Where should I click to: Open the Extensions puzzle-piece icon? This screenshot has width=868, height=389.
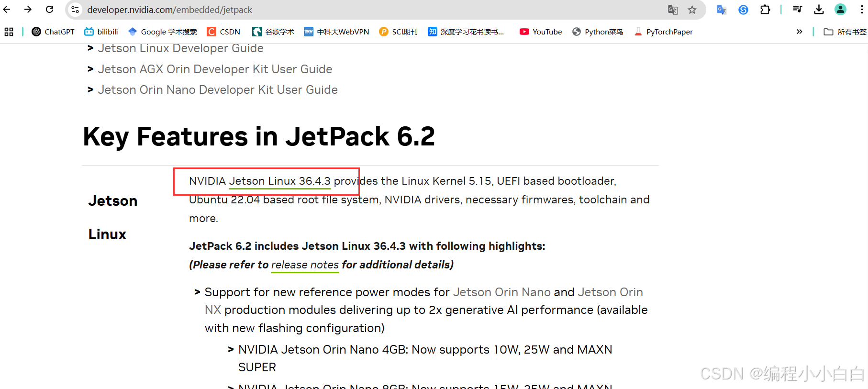point(765,9)
